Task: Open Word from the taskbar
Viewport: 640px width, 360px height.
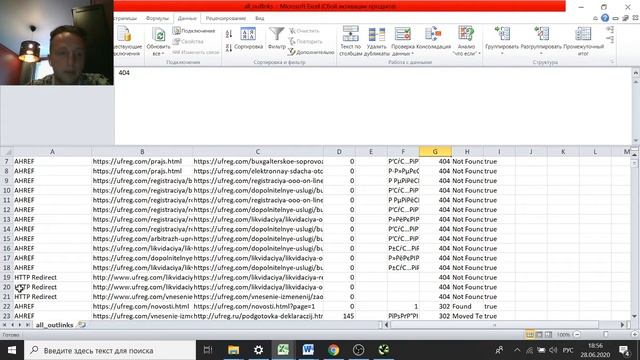Action: tap(308, 350)
